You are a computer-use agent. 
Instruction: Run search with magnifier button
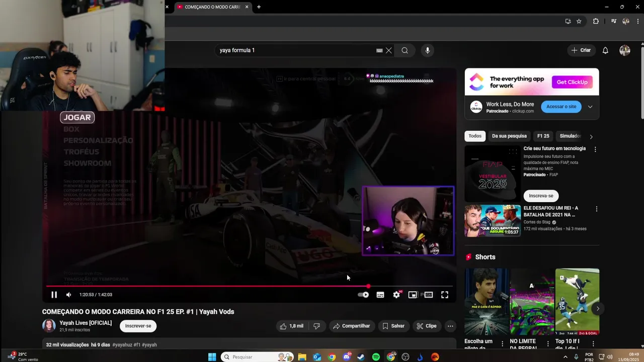pyautogui.click(x=405, y=50)
